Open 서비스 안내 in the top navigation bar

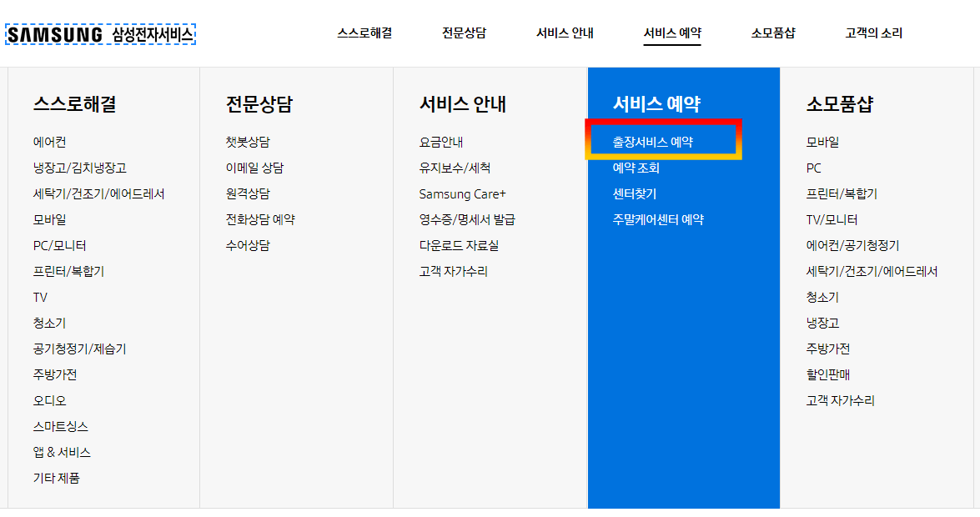565,33
